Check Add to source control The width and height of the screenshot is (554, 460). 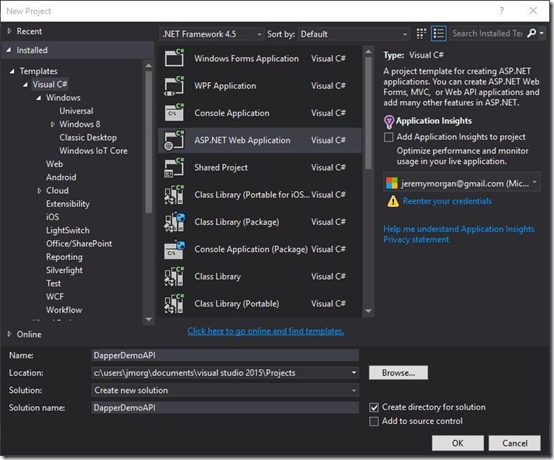tap(374, 421)
